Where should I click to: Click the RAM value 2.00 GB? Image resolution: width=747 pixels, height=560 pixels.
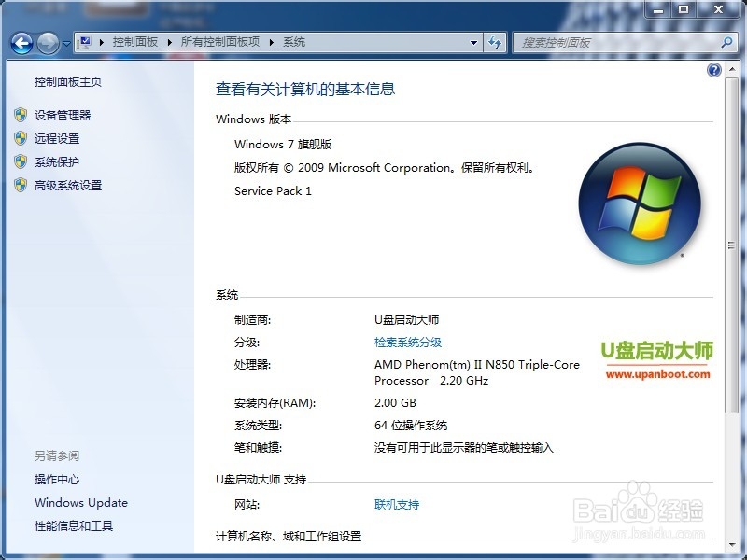click(395, 403)
